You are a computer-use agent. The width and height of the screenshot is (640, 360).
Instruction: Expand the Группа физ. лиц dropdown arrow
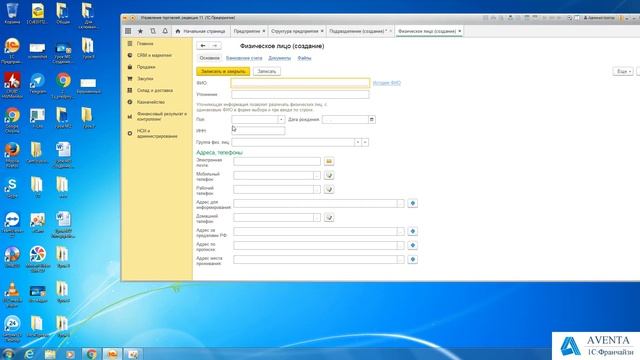point(358,142)
